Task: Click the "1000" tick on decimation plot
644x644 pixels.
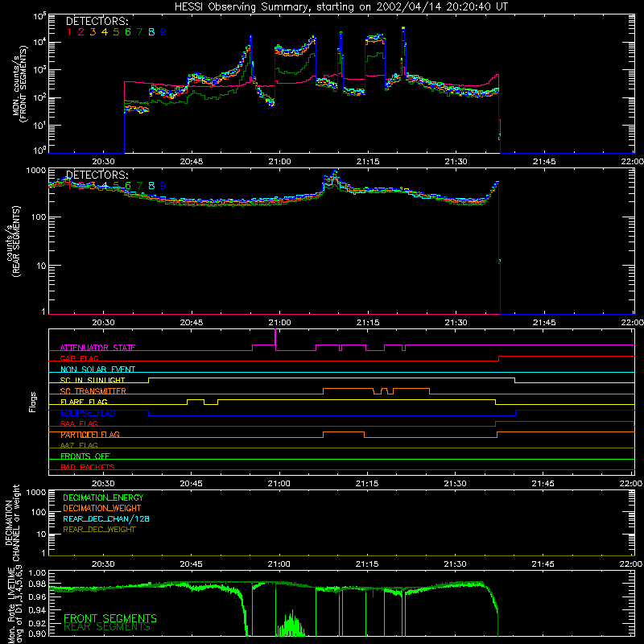Action: click(x=36, y=493)
